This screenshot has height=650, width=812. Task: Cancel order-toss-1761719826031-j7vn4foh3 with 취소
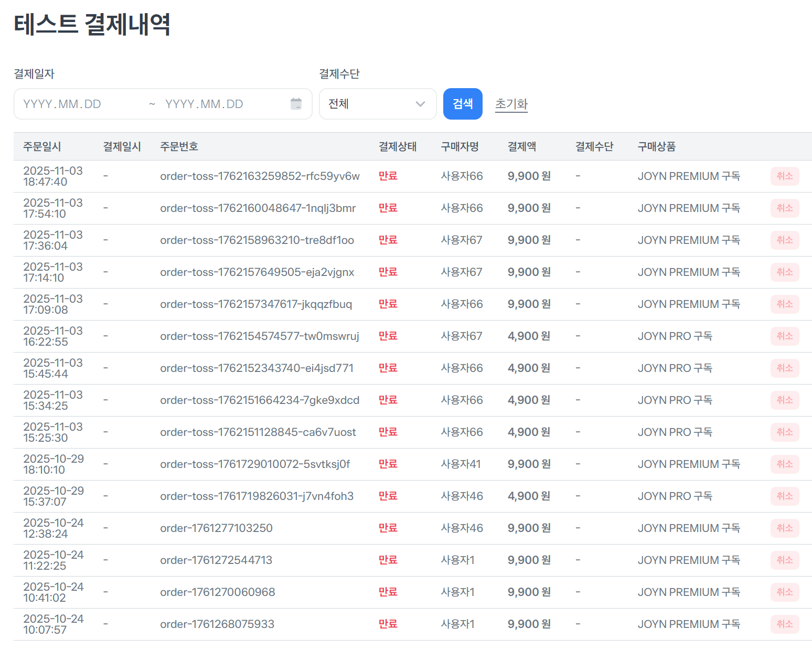pos(785,496)
